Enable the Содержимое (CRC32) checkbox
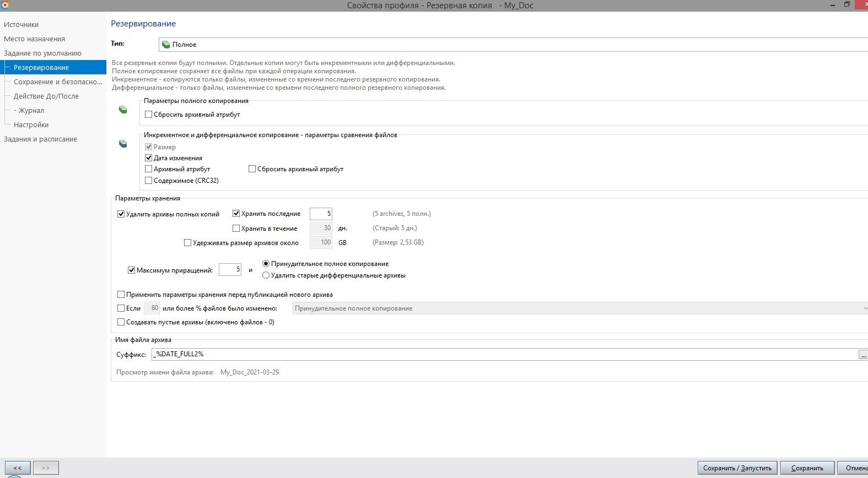The height and width of the screenshot is (478, 868). point(149,181)
